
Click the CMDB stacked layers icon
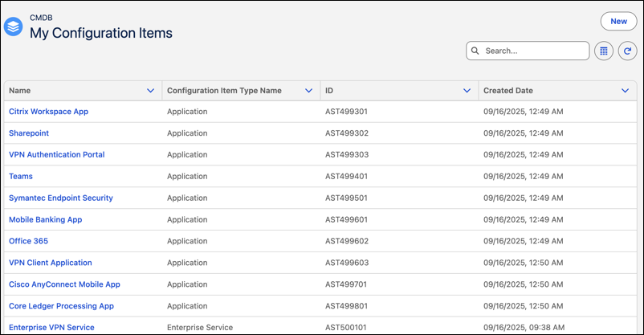[x=13, y=27]
